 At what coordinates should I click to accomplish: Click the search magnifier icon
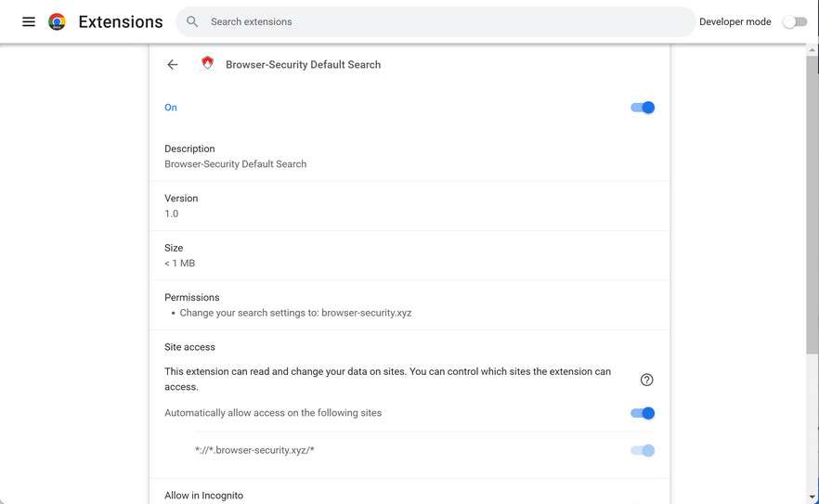click(x=192, y=21)
